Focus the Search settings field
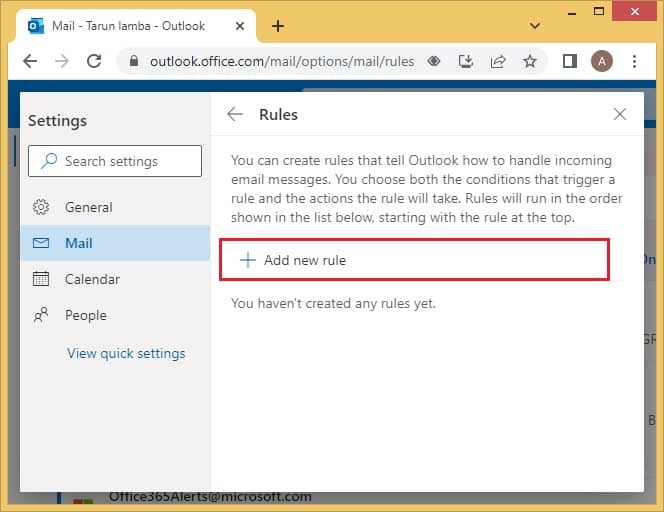Screen dimensions: 664x512 click(x=115, y=161)
